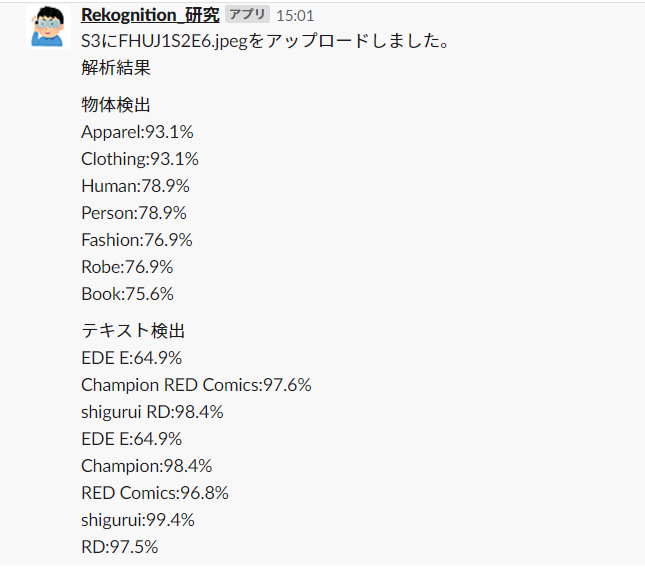Click the Champion:98.4% result line

[x=146, y=466]
